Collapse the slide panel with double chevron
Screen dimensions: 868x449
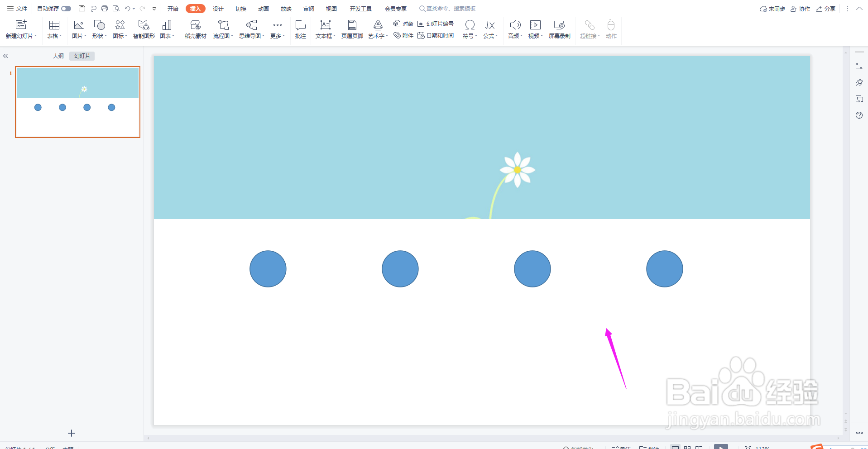(5, 56)
